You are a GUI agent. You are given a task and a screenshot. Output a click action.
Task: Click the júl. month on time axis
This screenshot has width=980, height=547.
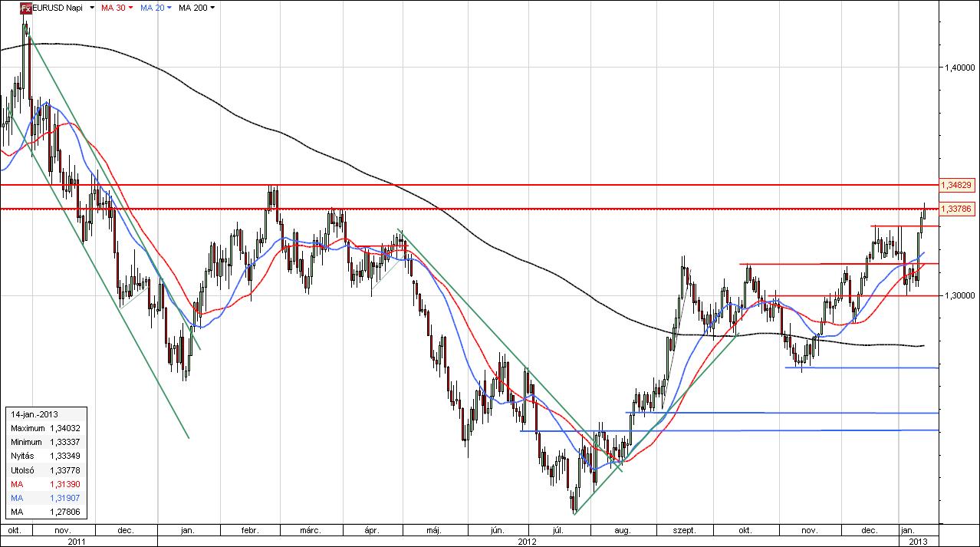point(558,530)
